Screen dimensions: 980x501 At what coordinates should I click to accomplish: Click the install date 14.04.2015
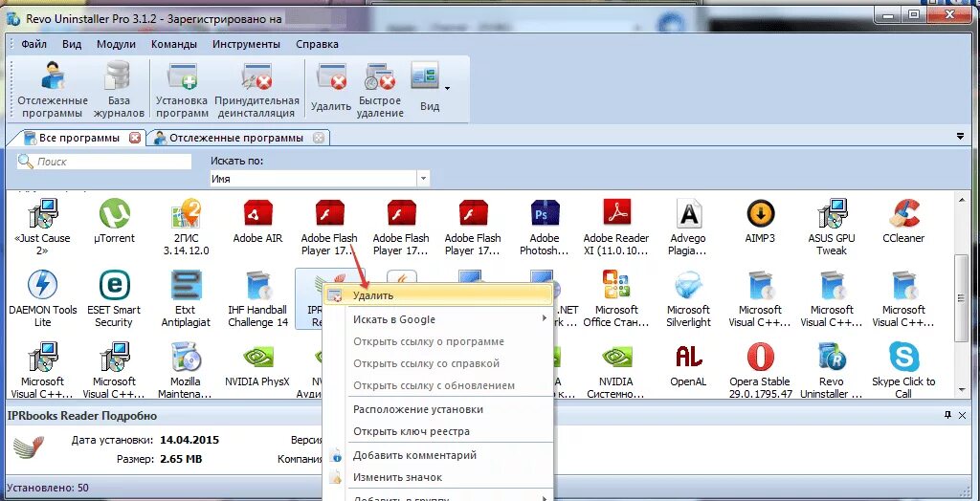tap(189, 440)
